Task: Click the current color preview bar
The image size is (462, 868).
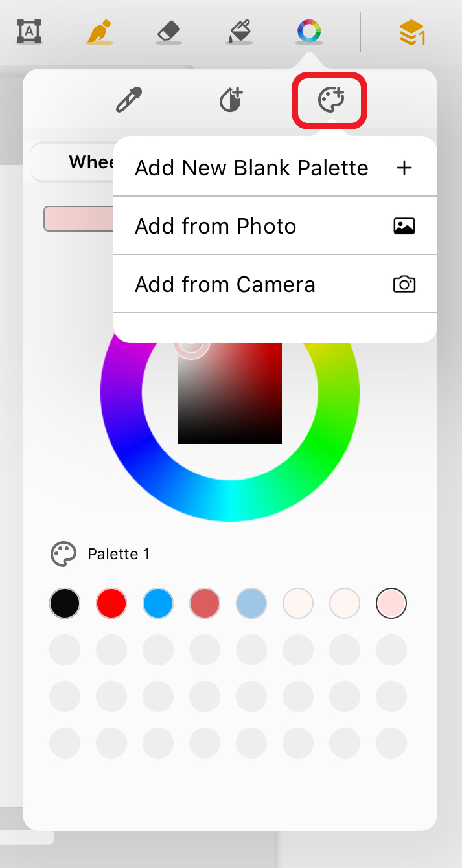Action: point(78,219)
